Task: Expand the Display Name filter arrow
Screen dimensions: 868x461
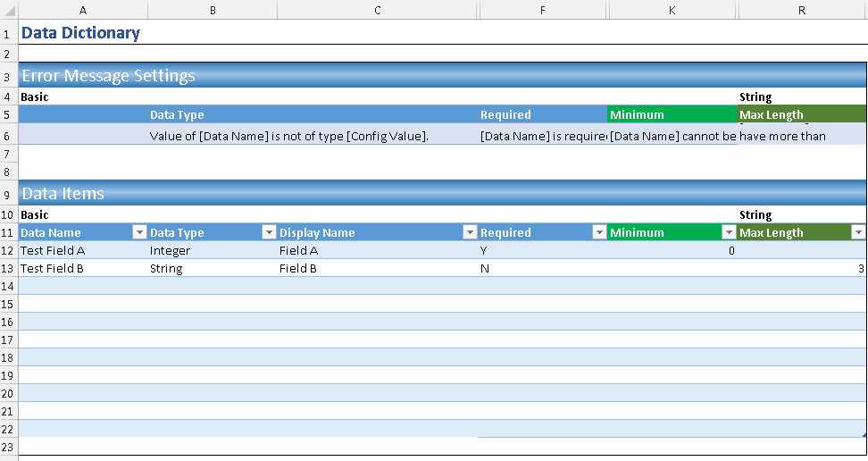Action: 470,232
